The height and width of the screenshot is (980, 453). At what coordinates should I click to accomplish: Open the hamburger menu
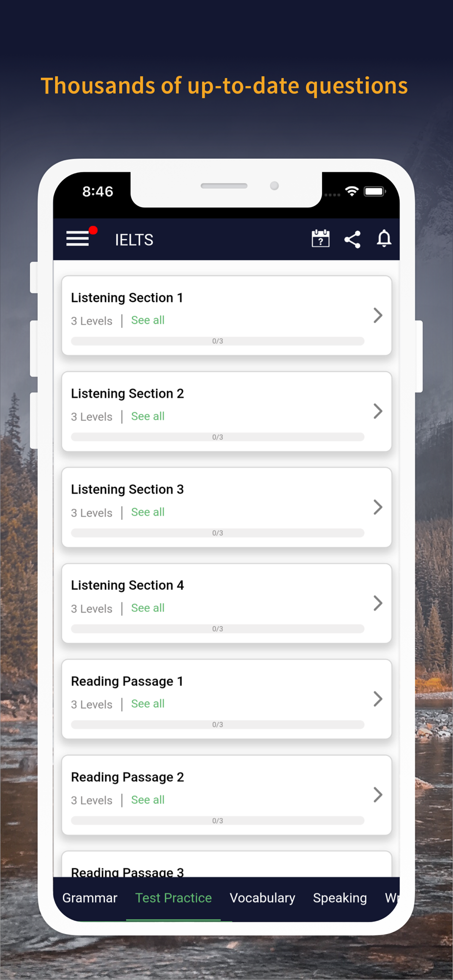[x=78, y=239]
